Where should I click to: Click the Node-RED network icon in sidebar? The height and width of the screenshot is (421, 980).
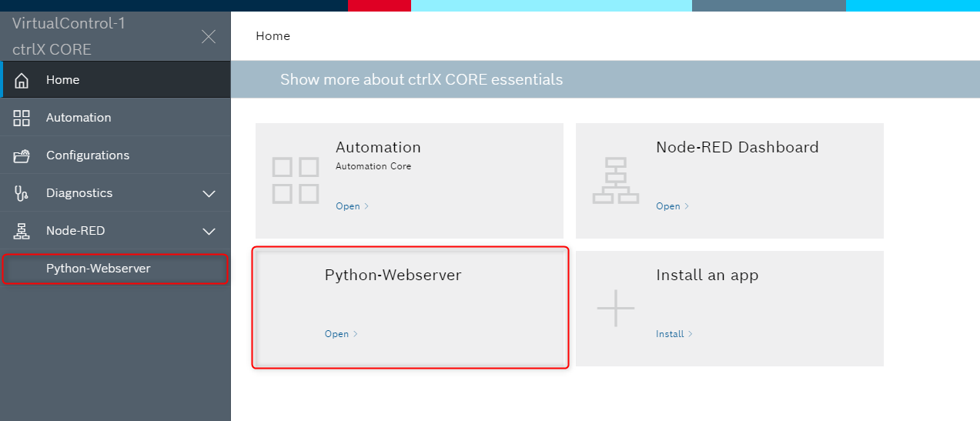22,231
